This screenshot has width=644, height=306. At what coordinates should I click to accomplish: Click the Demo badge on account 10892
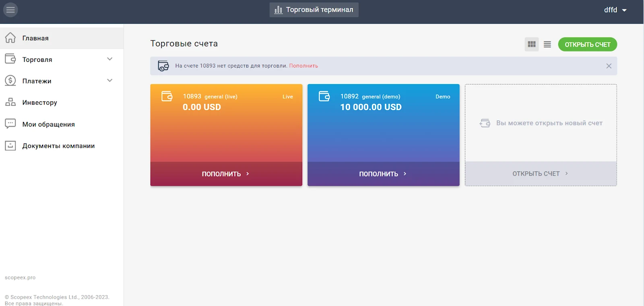pos(443,97)
